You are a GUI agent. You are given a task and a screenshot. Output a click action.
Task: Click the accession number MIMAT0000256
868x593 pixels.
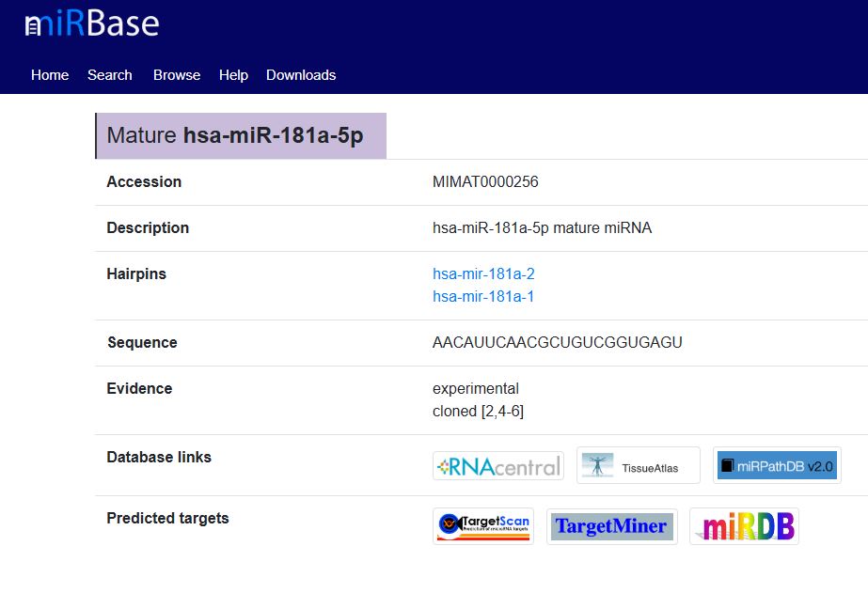click(x=485, y=182)
